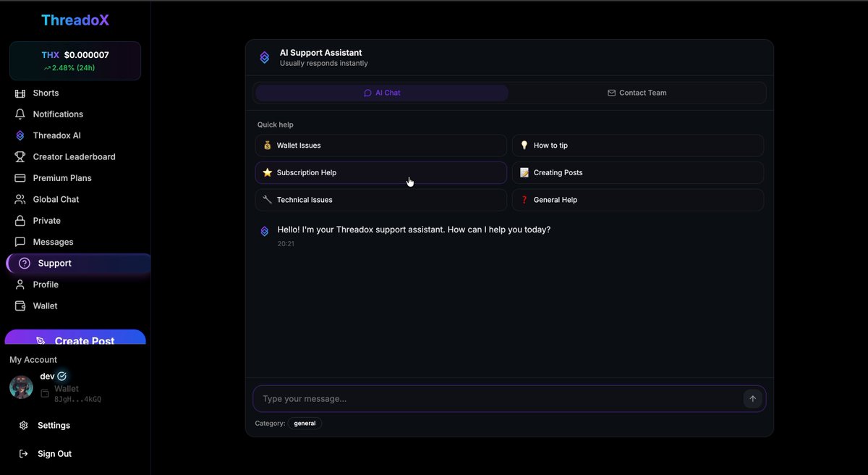Click the Create Post button
Viewport: 868px width, 475px height.
(x=75, y=337)
